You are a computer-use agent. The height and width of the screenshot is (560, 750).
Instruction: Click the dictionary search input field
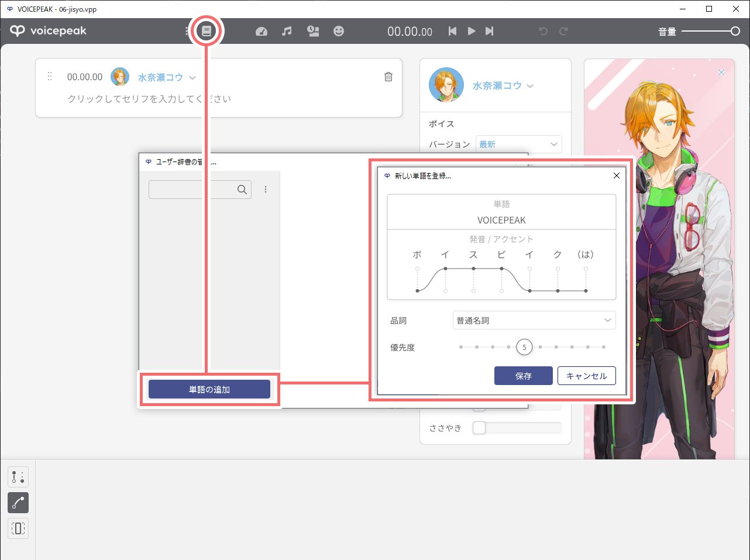[191, 190]
